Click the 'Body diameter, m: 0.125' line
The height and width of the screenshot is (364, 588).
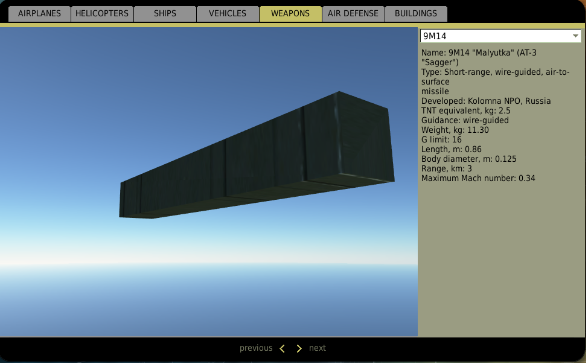(468, 159)
